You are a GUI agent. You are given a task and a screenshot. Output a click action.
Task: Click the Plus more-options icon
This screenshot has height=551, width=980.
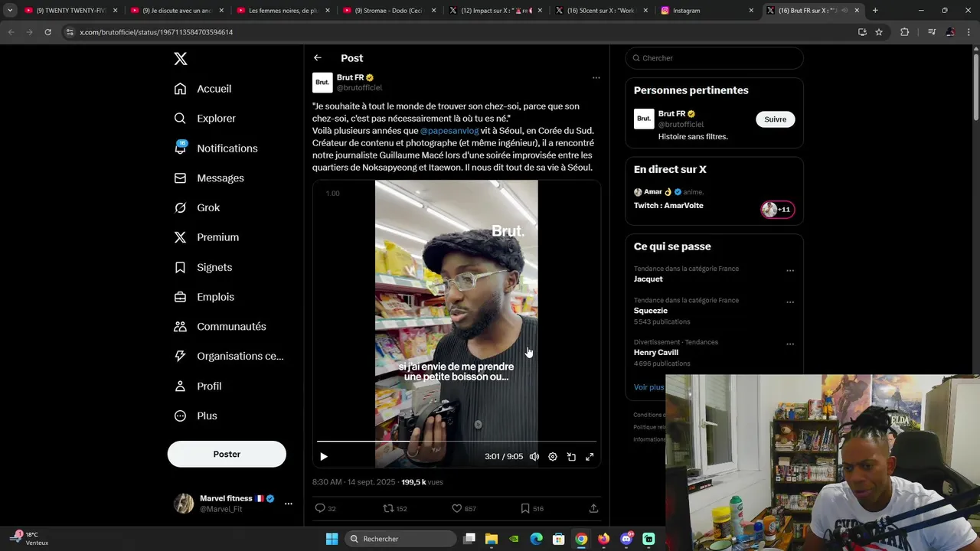[x=180, y=416]
